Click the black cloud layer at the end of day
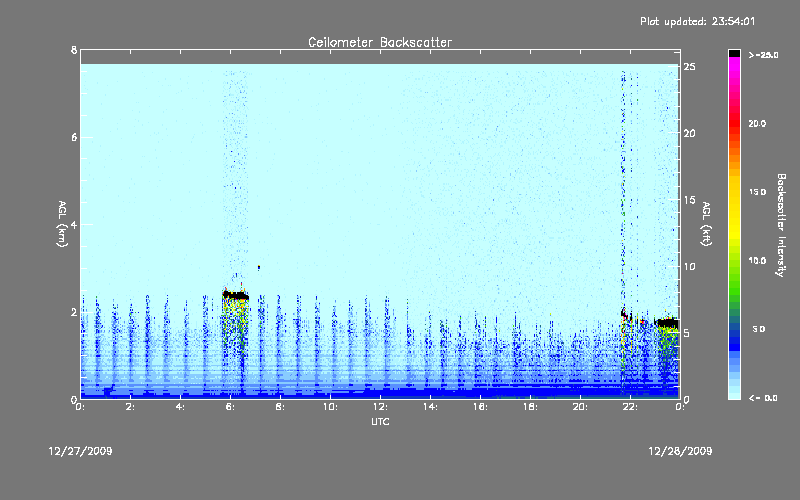 667,323
